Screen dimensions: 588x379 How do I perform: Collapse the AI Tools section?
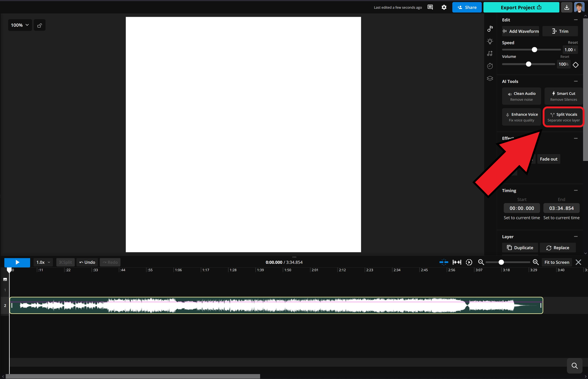pos(576,81)
